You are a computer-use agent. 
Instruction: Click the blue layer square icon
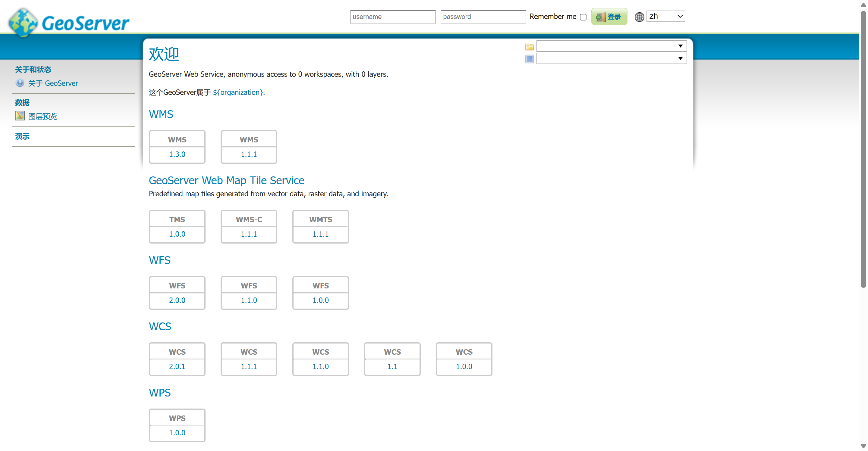[529, 59]
